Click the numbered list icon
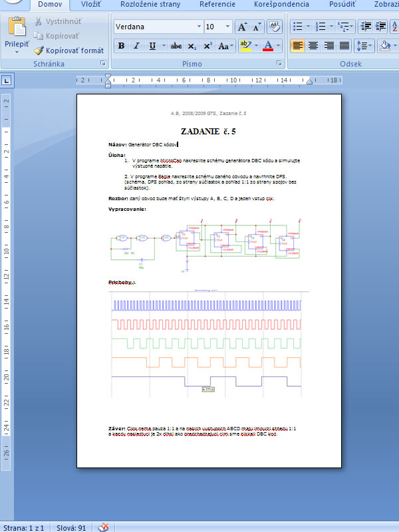 [x=321, y=27]
